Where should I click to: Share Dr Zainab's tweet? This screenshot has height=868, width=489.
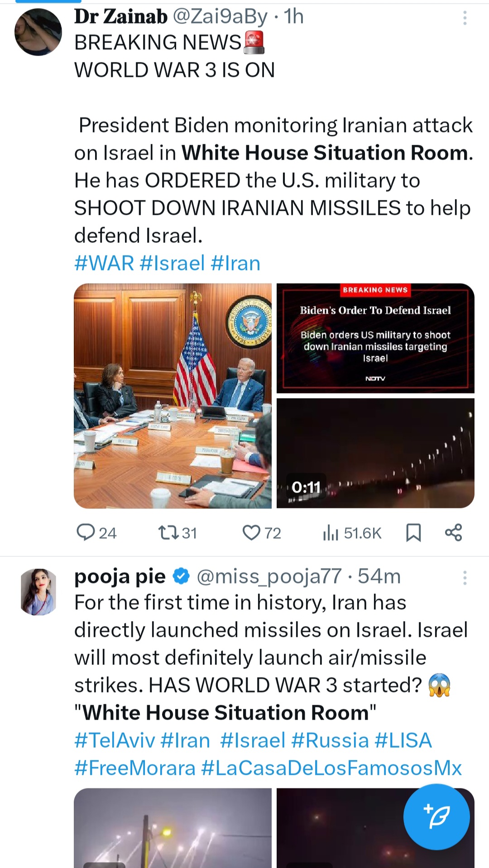click(x=453, y=532)
